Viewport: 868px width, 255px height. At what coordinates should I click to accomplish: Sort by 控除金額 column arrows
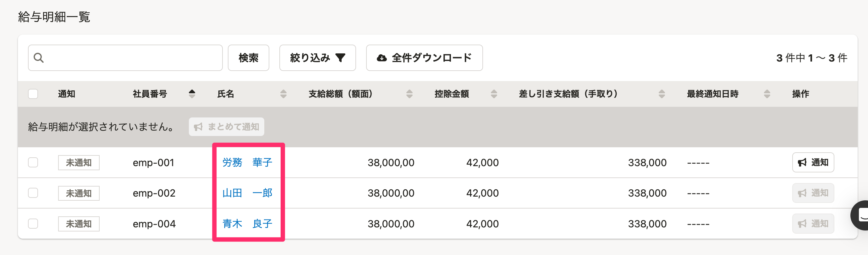click(x=494, y=94)
